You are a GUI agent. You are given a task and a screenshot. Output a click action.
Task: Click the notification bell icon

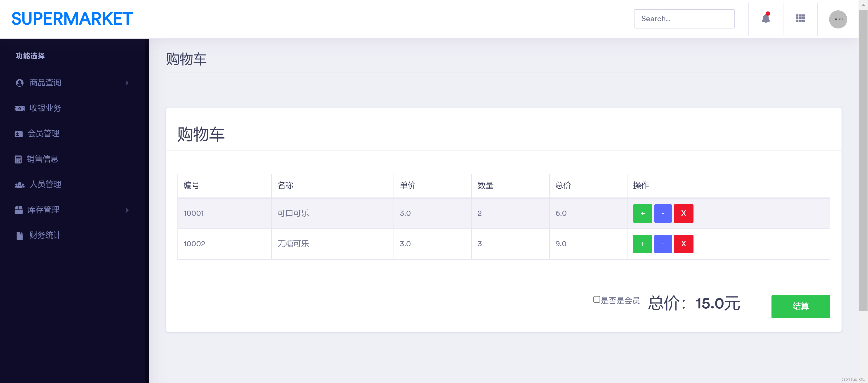766,19
